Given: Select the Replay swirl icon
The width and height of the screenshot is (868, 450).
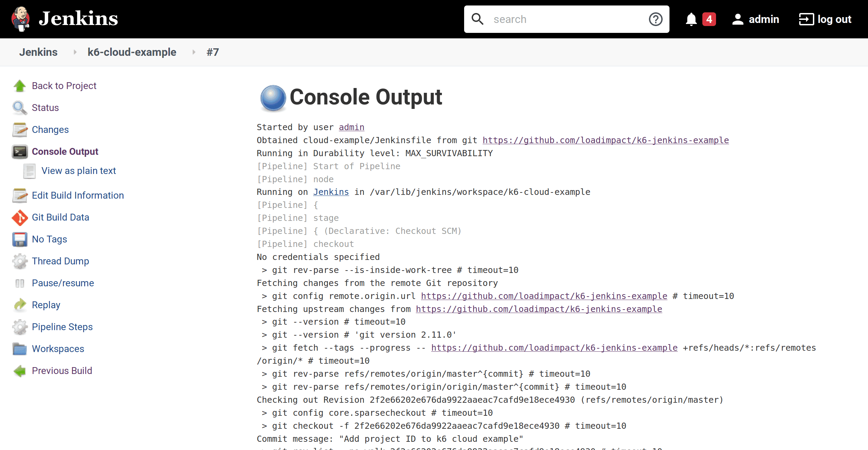Looking at the screenshot, I should click(x=20, y=305).
